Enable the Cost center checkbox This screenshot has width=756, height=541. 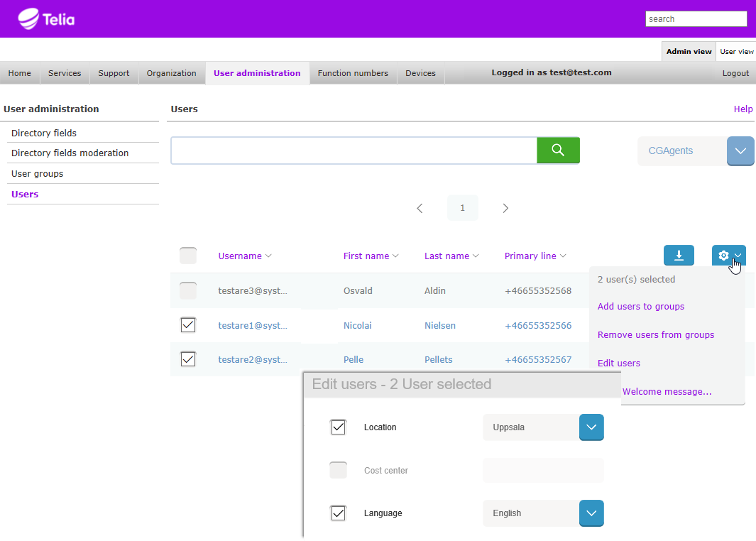point(339,470)
